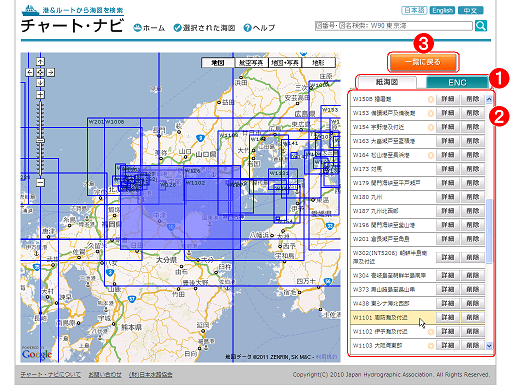Open 詳細 for chart W196
Screen dimensions: 512x386
pyautogui.click(x=448, y=225)
